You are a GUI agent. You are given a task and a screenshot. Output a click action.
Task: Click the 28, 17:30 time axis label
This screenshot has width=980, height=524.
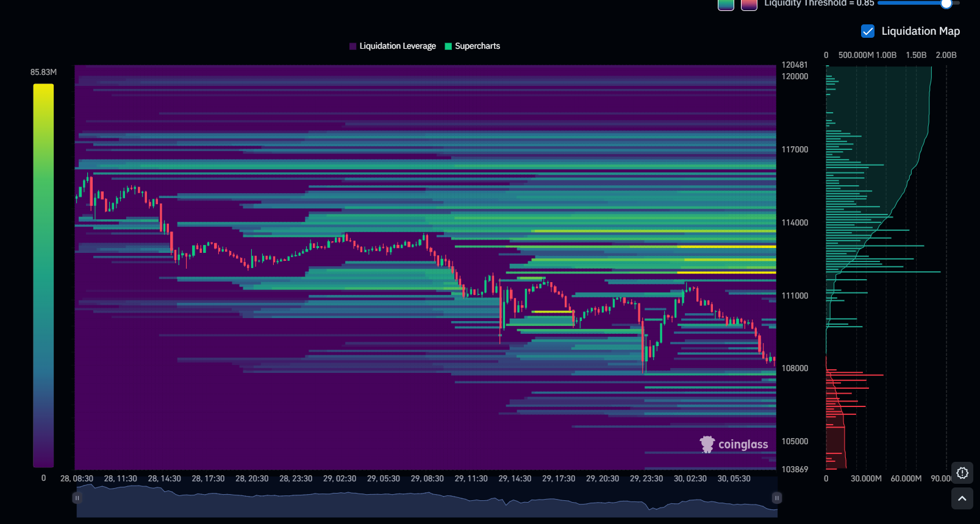[x=209, y=478]
